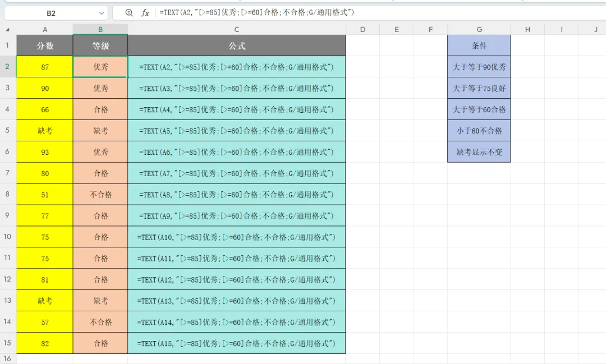The height and width of the screenshot is (364, 606).
Task: Click 不合格 grade in row 8
Action: coord(100,195)
